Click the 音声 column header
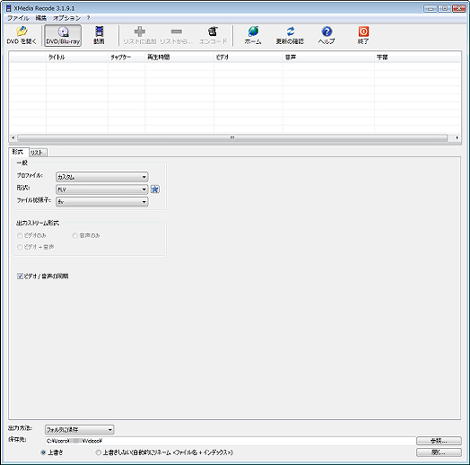 point(329,57)
